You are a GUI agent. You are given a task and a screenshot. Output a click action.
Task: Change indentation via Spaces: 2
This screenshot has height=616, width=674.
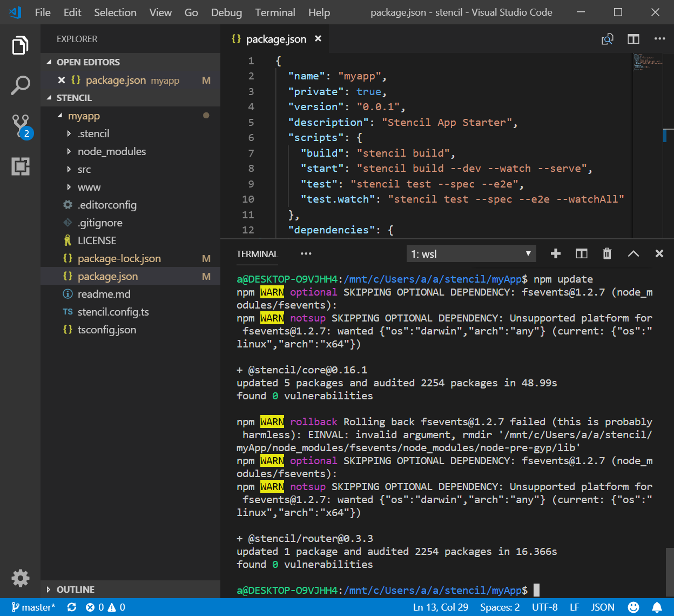tap(500, 607)
